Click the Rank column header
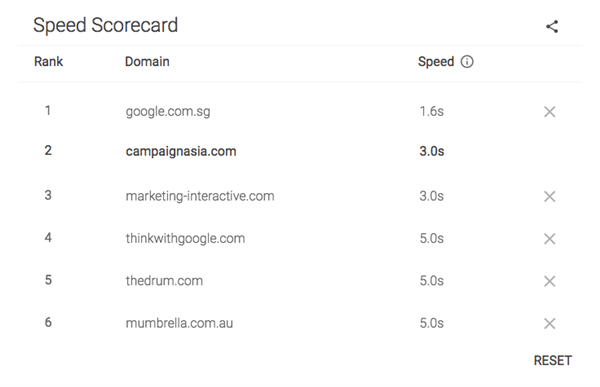Viewport: 600px width, 387px height. point(48,61)
